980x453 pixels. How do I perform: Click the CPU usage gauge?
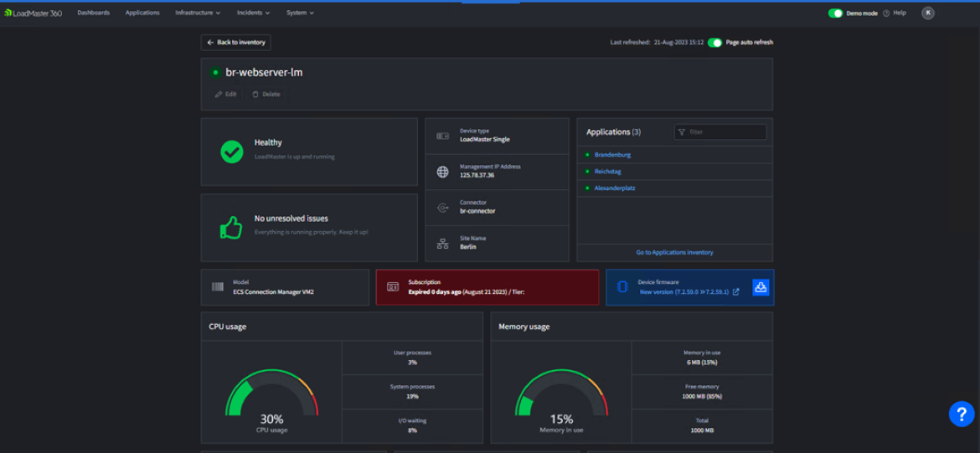(x=271, y=398)
